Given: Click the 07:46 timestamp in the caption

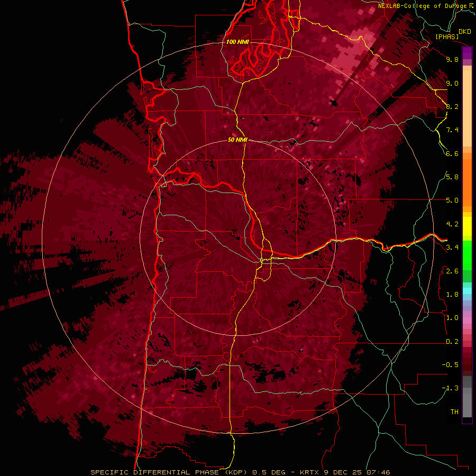Looking at the screenshot, I should point(378,472).
